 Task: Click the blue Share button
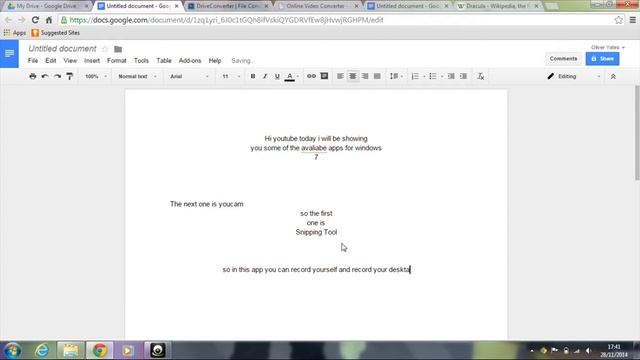602,59
